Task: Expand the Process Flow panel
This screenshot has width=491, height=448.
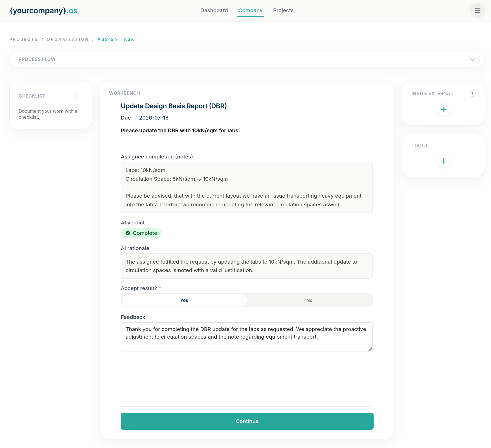Action: [247, 59]
